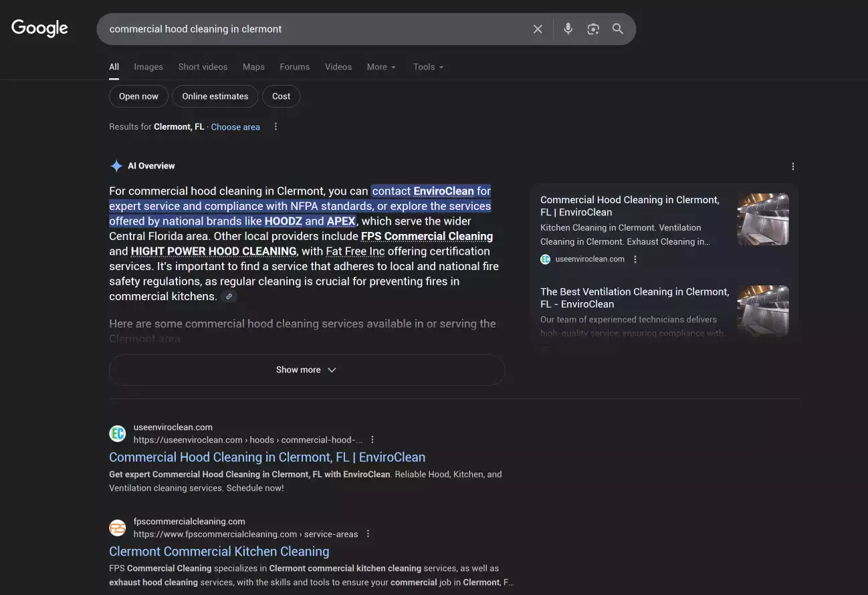Image resolution: width=868 pixels, height=595 pixels.
Task: Click thumbnail of Commercial Hood Cleaning card
Action: click(763, 219)
